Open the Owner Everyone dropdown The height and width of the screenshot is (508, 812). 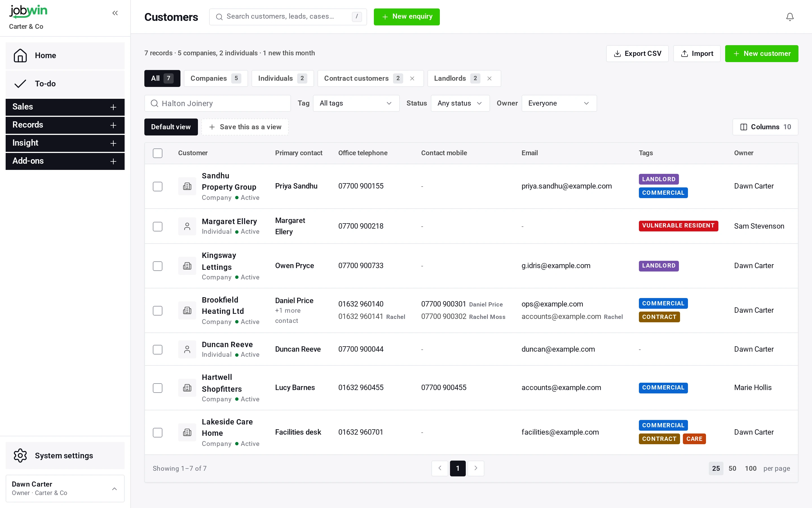pos(559,103)
